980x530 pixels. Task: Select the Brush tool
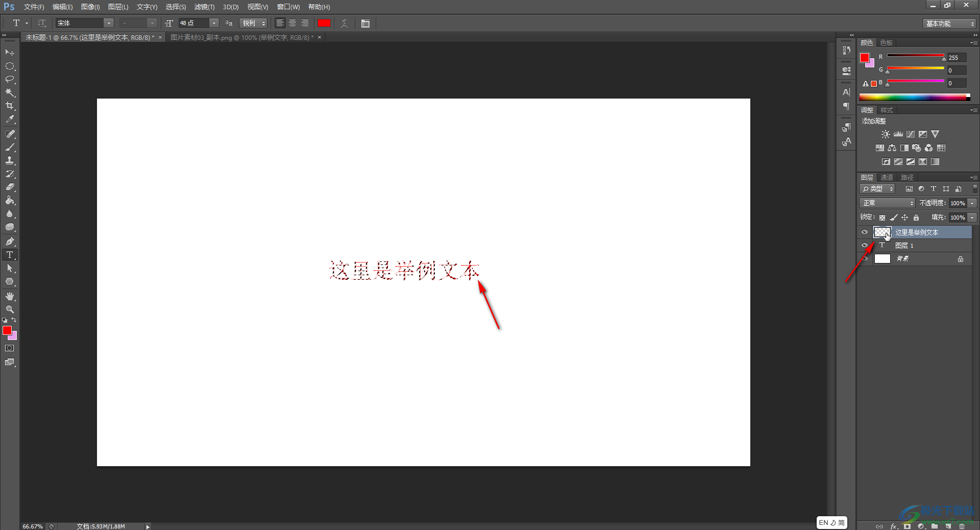tap(10, 147)
